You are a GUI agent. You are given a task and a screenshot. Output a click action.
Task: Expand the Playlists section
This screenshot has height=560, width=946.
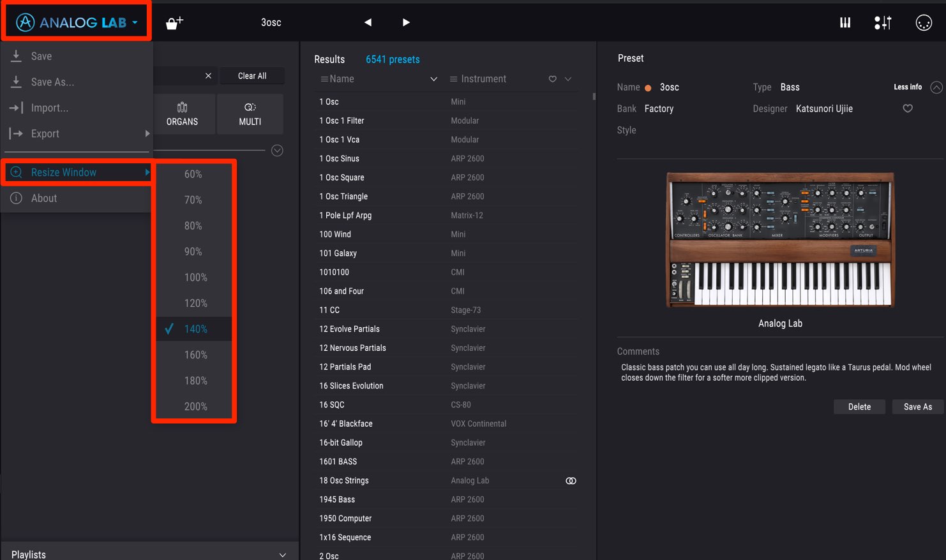(282, 555)
